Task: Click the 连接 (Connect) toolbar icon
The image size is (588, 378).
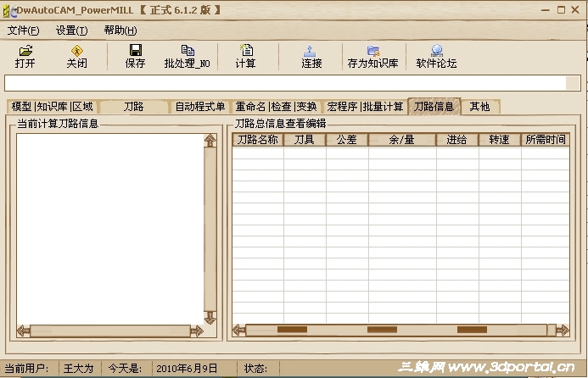Action: pyautogui.click(x=310, y=51)
